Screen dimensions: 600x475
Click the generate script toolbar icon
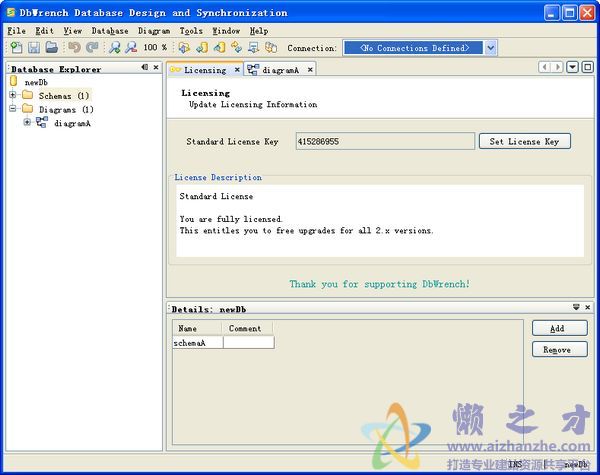coord(253,47)
